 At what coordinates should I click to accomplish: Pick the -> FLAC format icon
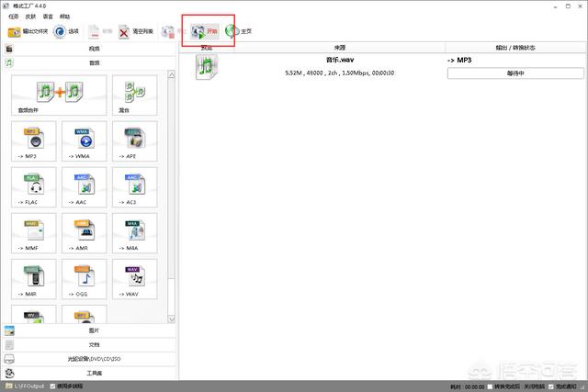point(34,188)
